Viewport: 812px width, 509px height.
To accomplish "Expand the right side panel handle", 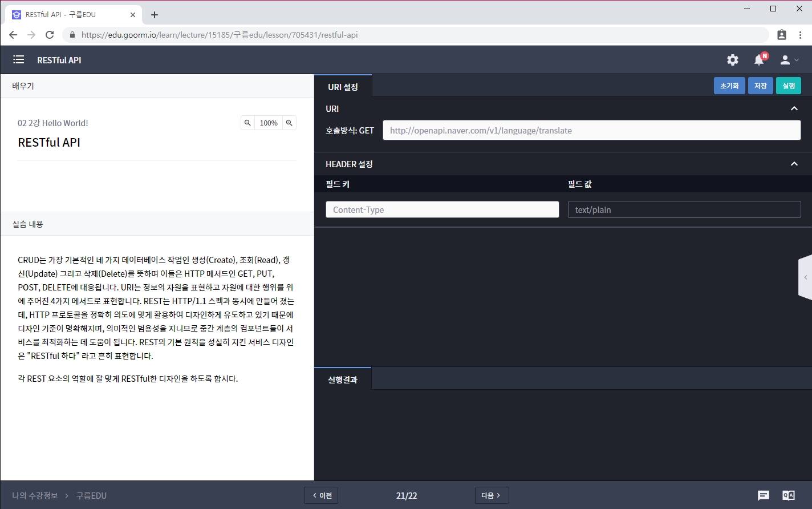I will click(x=805, y=277).
